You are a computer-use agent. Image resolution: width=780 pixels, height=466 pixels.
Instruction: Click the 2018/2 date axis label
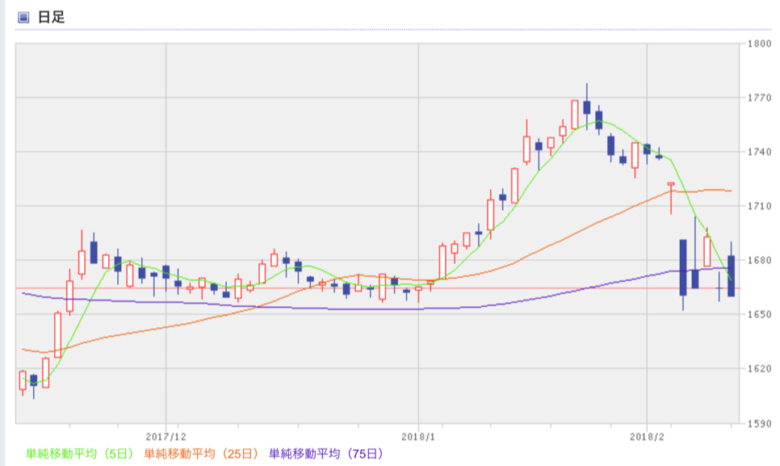coord(647,437)
